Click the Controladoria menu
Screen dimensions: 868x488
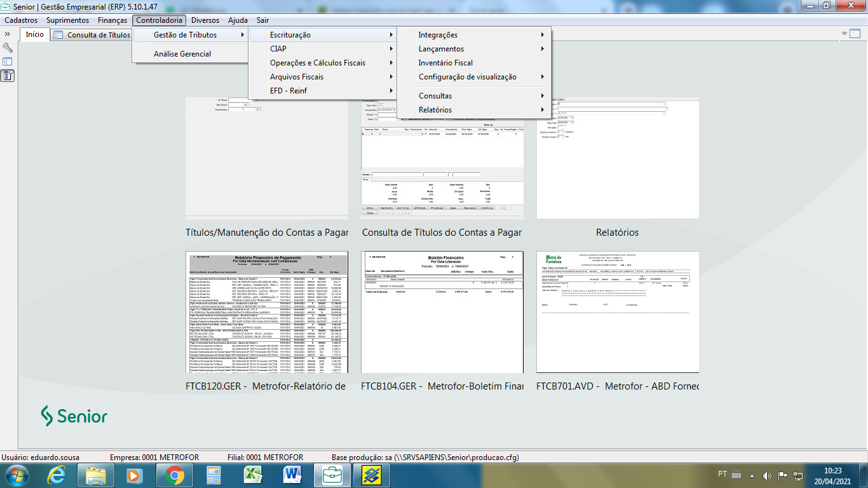(x=159, y=20)
